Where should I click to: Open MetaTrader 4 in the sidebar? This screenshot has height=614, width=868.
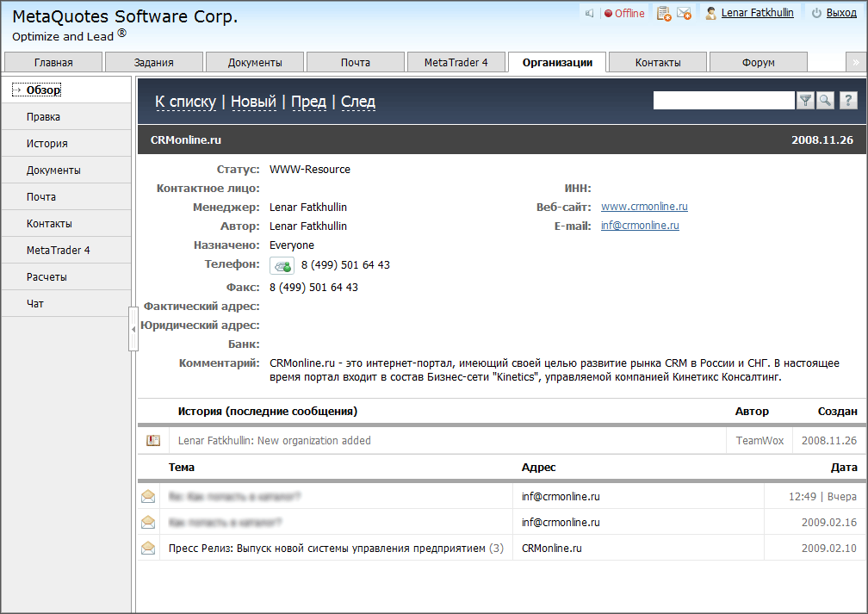tap(66, 251)
